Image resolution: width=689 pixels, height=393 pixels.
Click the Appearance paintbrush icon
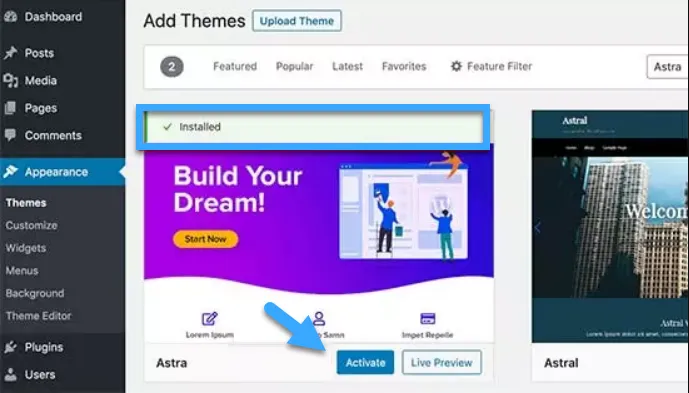pos(11,172)
